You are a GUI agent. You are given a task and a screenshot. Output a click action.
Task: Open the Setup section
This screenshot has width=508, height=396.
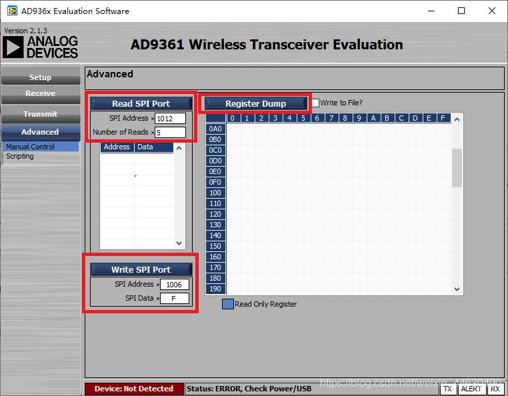(40, 77)
